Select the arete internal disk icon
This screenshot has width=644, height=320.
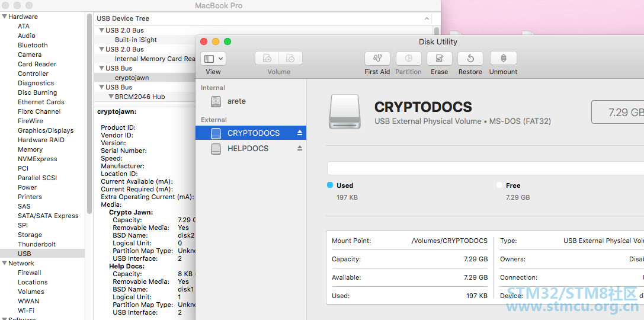[216, 101]
